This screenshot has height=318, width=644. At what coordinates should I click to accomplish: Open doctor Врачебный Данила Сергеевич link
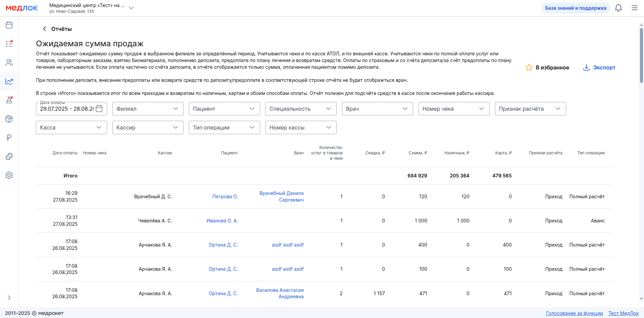coord(282,197)
